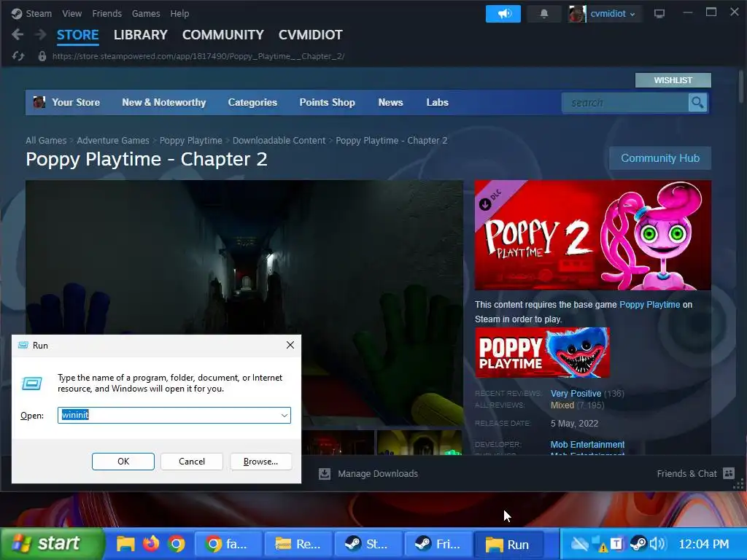Open the Friends & Chat icon

pyautogui.click(x=729, y=473)
